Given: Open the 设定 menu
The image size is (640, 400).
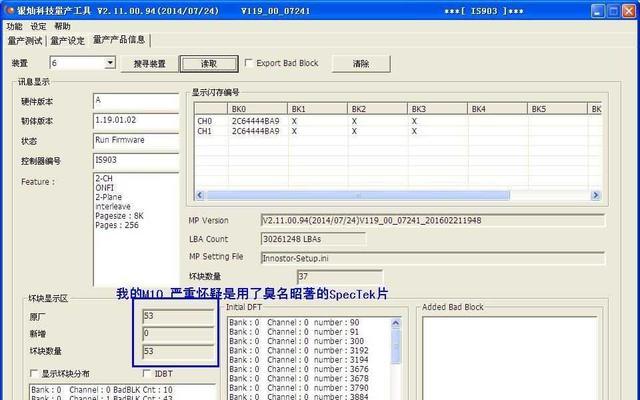Looking at the screenshot, I should coord(38,26).
